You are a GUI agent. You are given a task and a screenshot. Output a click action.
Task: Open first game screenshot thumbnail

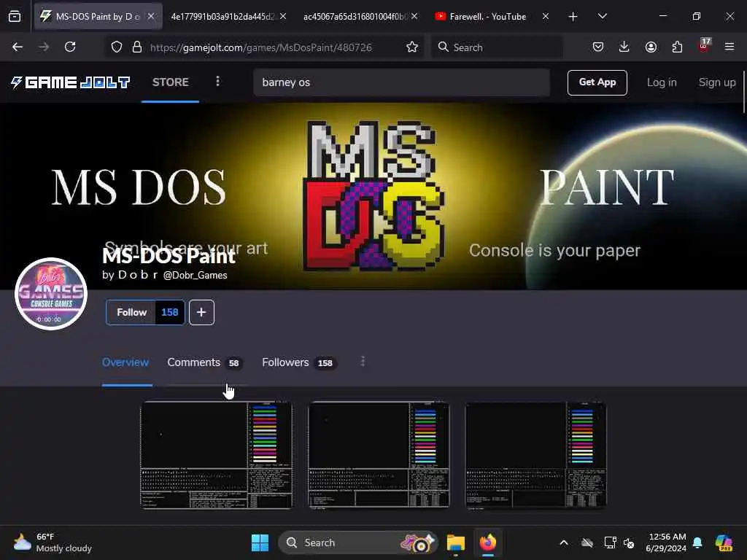click(216, 455)
